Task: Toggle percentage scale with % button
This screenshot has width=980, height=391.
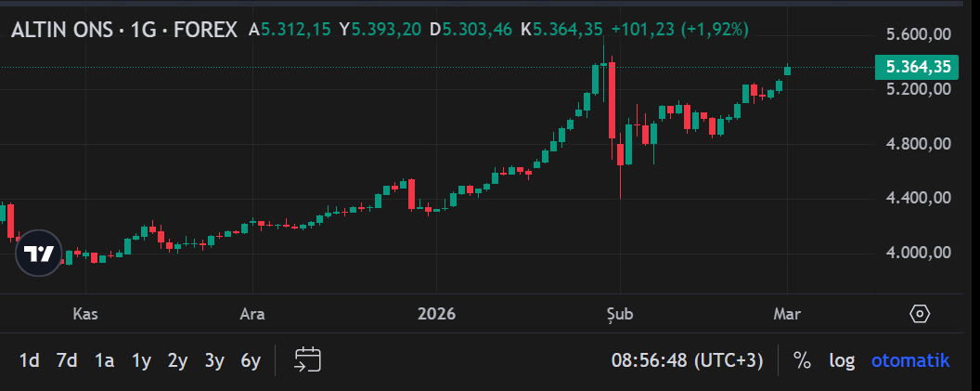Action: click(802, 360)
